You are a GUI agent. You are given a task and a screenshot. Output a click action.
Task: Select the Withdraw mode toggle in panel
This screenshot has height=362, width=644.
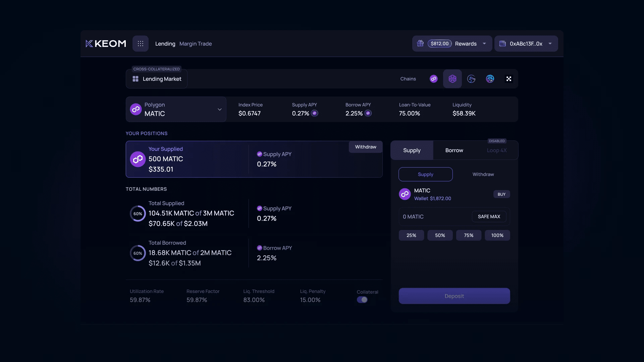click(x=483, y=174)
